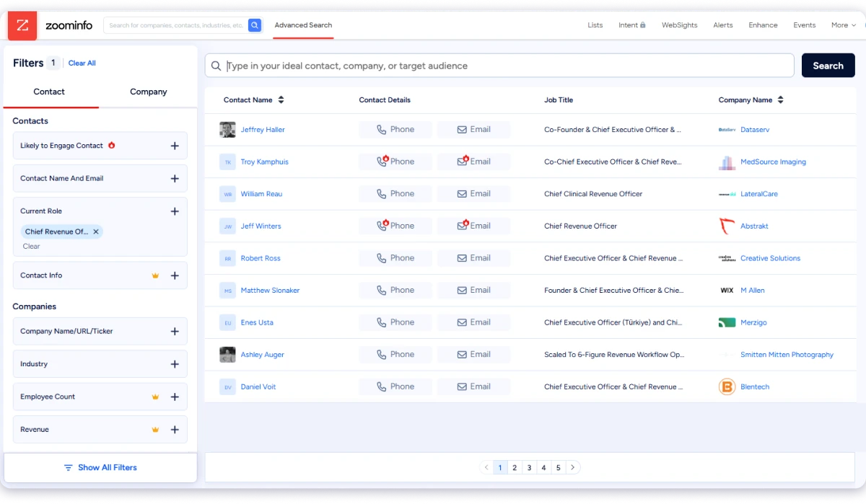Viewport: 866px width, 504px height.
Task: Click the Clear All filters link
Action: coord(82,63)
